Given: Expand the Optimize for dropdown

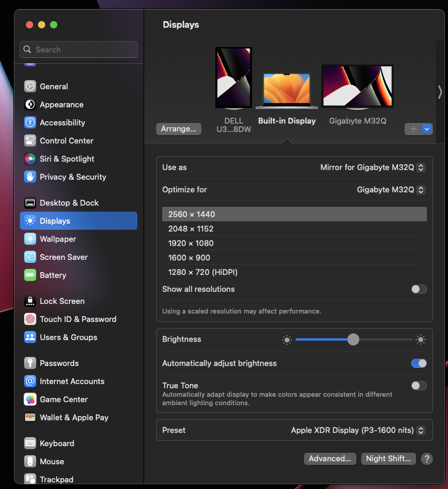Looking at the screenshot, I should tap(391, 189).
